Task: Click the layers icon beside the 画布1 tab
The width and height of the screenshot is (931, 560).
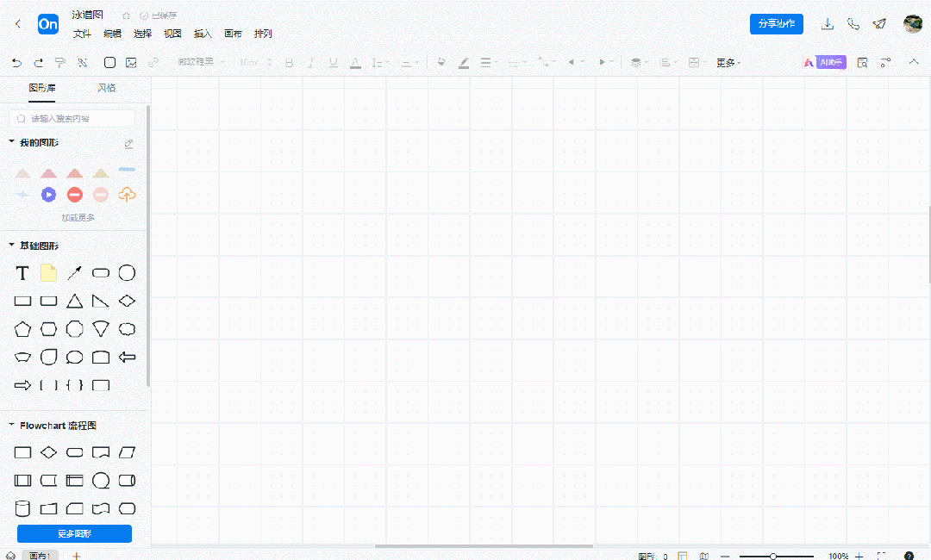Action: 10,556
